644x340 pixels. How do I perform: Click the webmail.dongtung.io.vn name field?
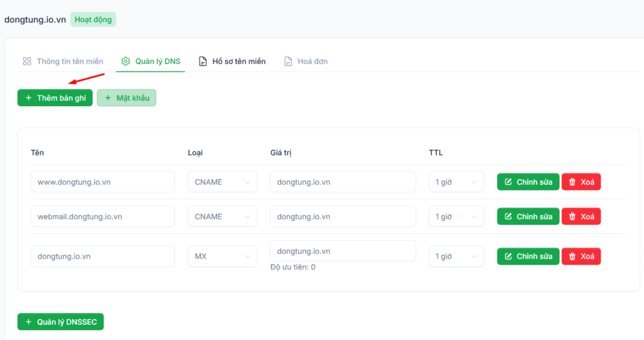(x=103, y=216)
